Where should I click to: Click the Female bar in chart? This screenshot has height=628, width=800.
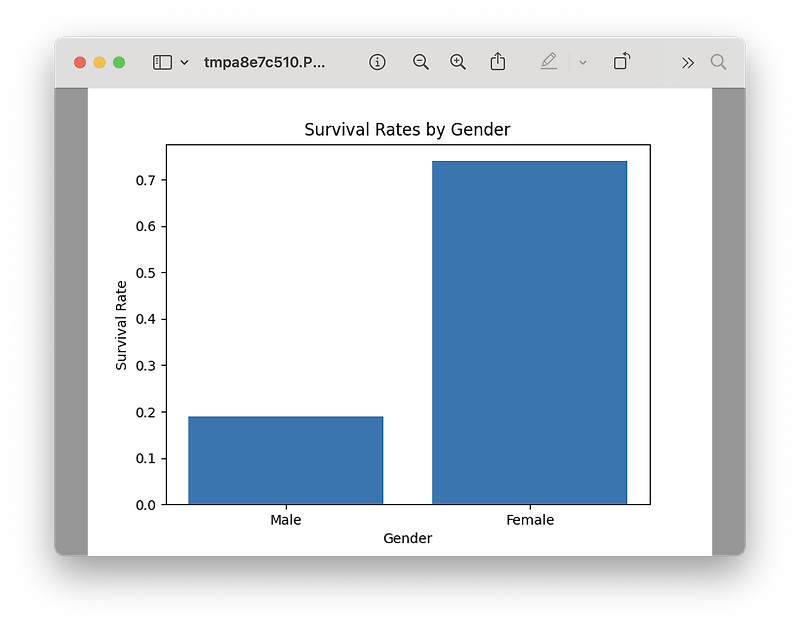[530, 333]
